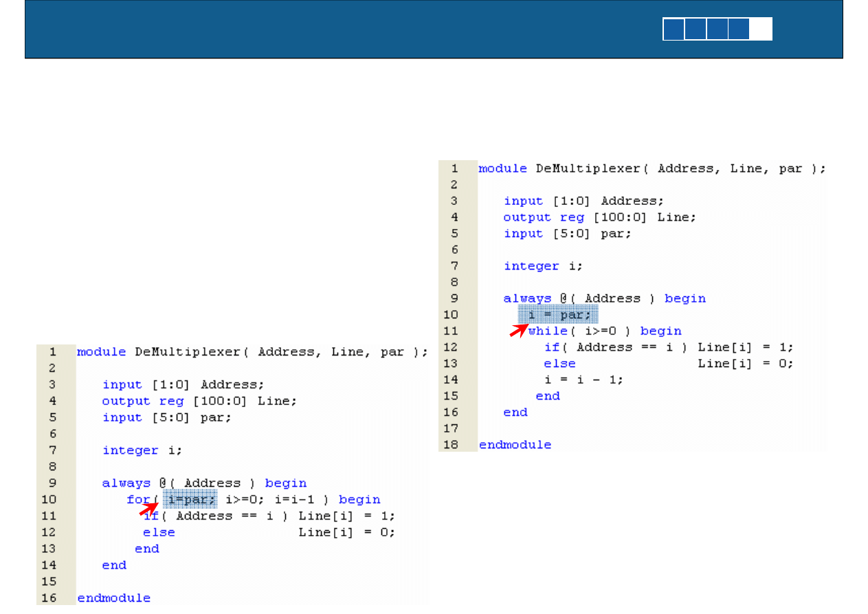868x614 pixels.
Task: Click the fourth blue square in header indicator
Action: [739, 30]
